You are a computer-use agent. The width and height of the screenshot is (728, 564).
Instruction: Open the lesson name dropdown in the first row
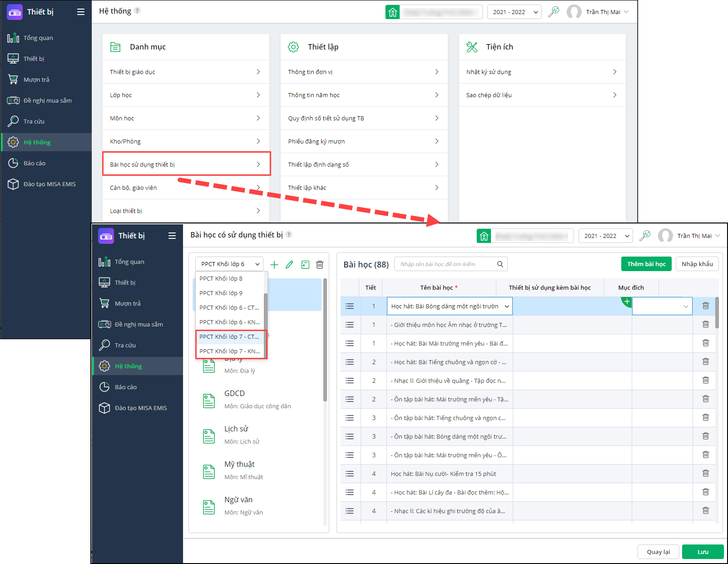click(x=506, y=307)
